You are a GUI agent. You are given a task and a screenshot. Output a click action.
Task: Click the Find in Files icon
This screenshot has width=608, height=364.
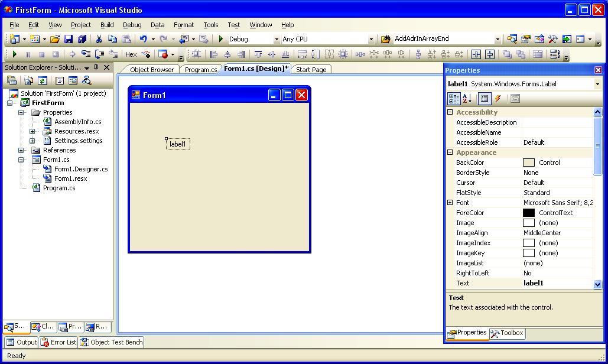[385, 39]
